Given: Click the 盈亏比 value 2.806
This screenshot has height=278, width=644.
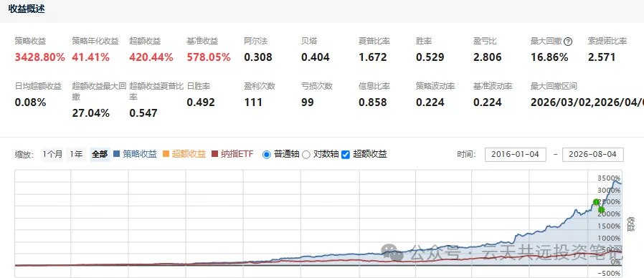Looking at the screenshot, I should click(x=488, y=57).
